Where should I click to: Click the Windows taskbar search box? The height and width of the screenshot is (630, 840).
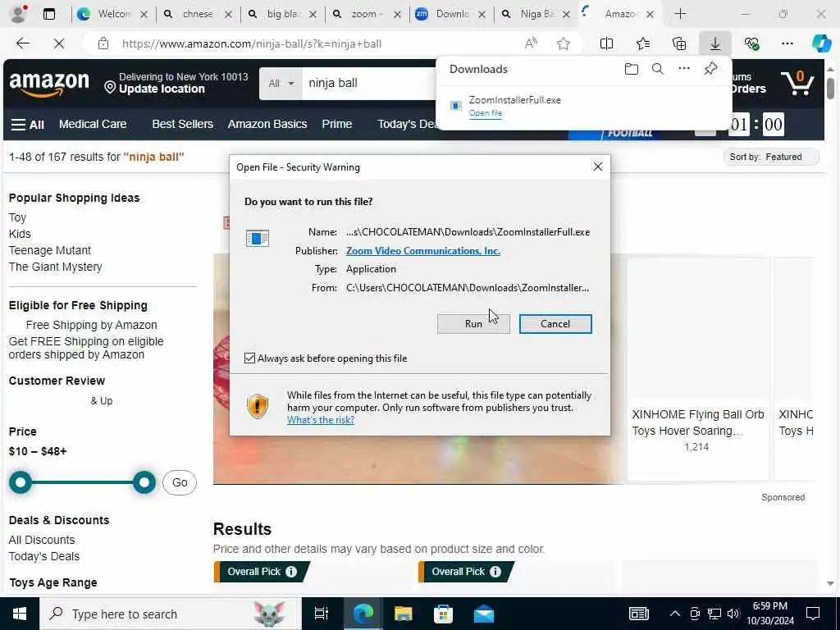pyautogui.click(x=171, y=614)
